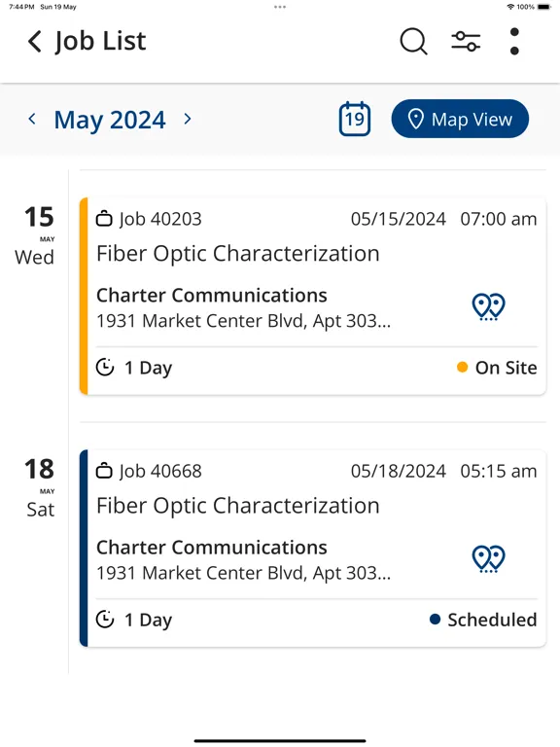
Task: Open Job 40668 Fiber Optic Characterization card
Action: pos(313,548)
